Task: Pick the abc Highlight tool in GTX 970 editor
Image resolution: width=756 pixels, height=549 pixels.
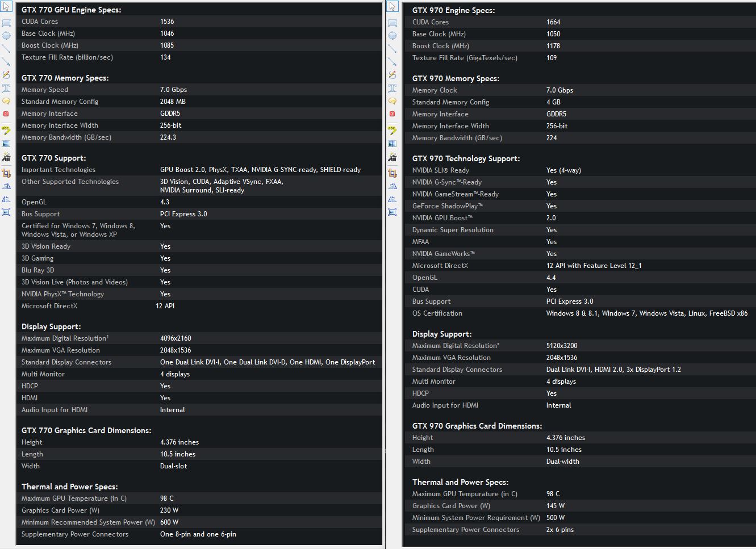Action: pos(392,130)
